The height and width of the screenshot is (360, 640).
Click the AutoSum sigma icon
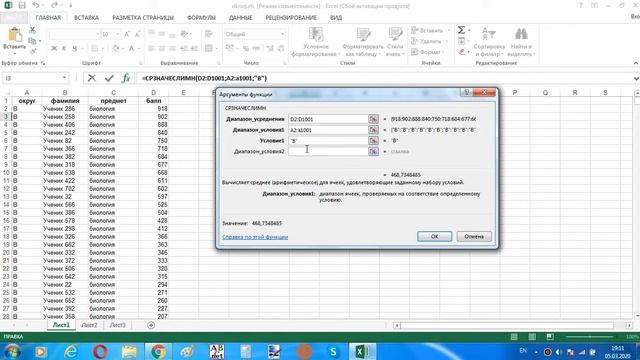[461, 30]
